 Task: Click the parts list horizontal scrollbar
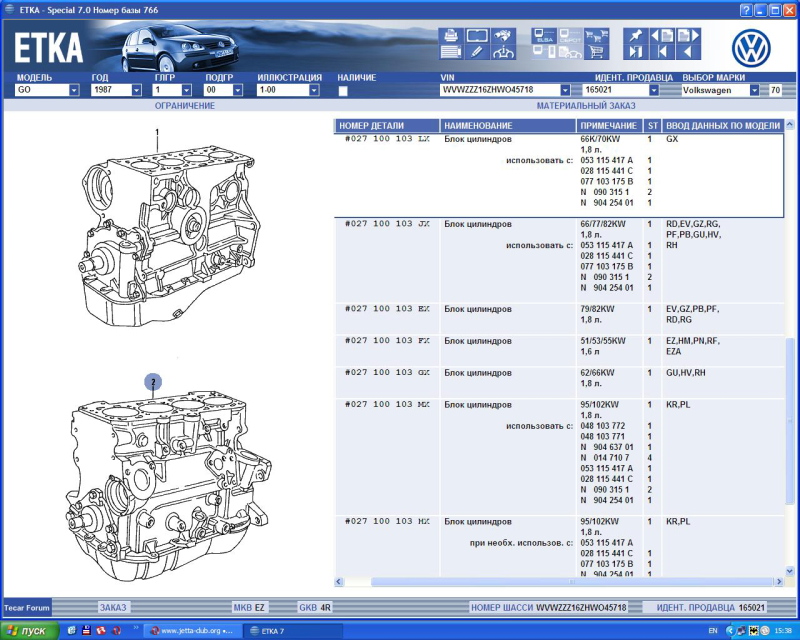tap(571, 581)
